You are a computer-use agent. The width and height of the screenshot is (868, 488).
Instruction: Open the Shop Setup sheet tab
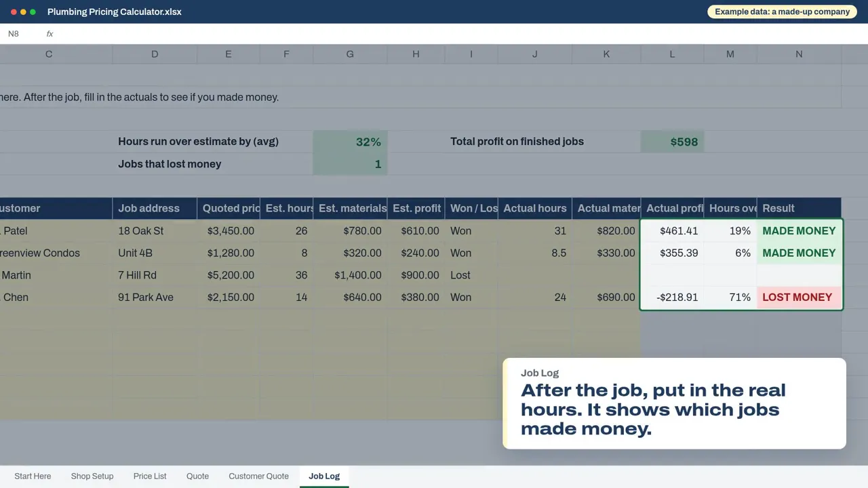click(92, 476)
